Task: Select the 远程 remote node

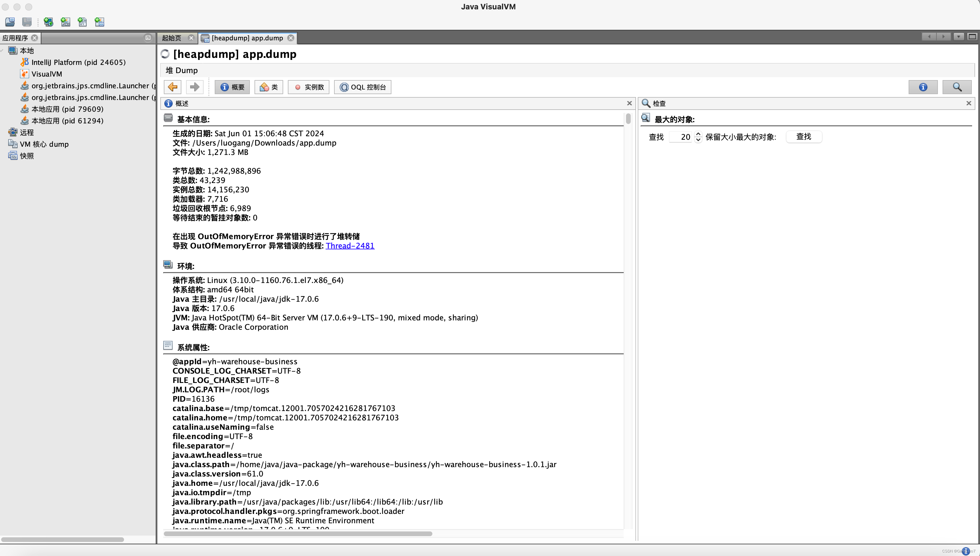Action: [x=27, y=132]
